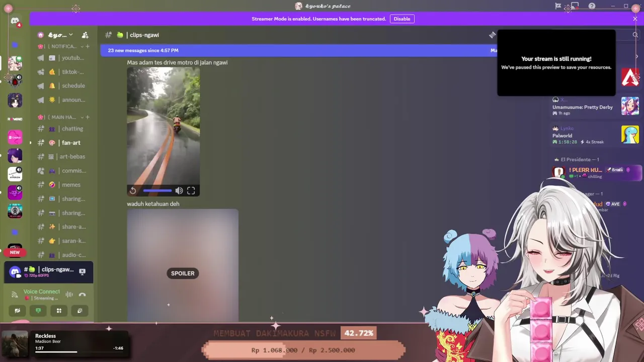Image resolution: width=644 pixels, height=362 pixels.
Task: Open Umamusume: Pretty Derby activity card
Action: click(595, 106)
